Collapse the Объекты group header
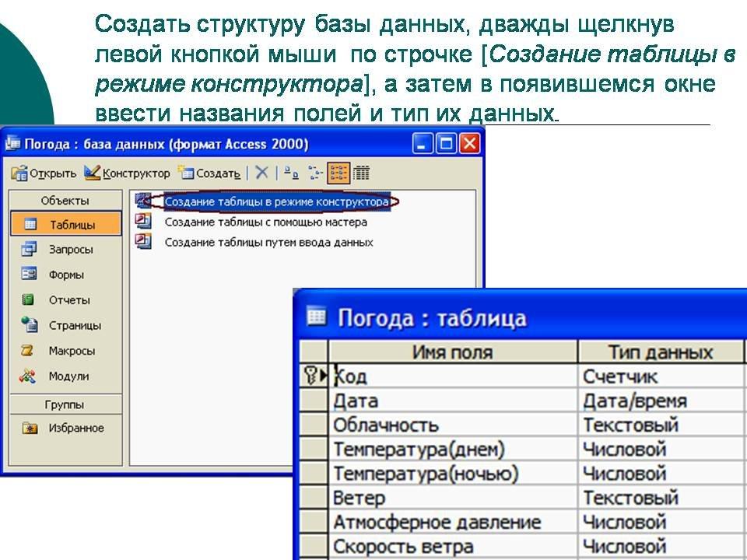 point(65,201)
